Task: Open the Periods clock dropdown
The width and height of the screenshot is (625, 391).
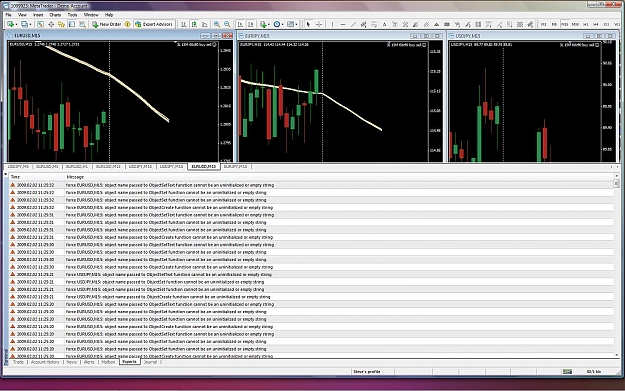Action: [278, 24]
